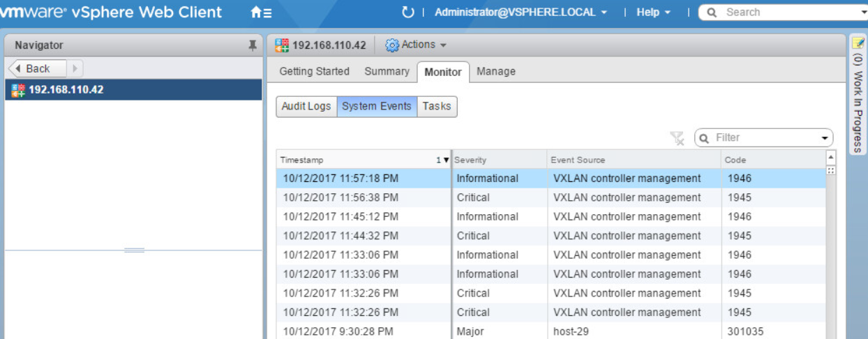Image resolution: width=868 pixels, height=339 pixels.
Task: Click the Navigator forward arrow button
Action: [x=75, y=68]
